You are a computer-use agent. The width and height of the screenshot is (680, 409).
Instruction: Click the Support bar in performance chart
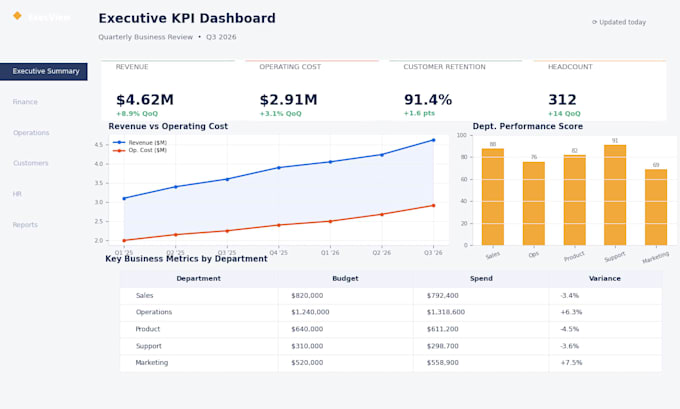615,195
